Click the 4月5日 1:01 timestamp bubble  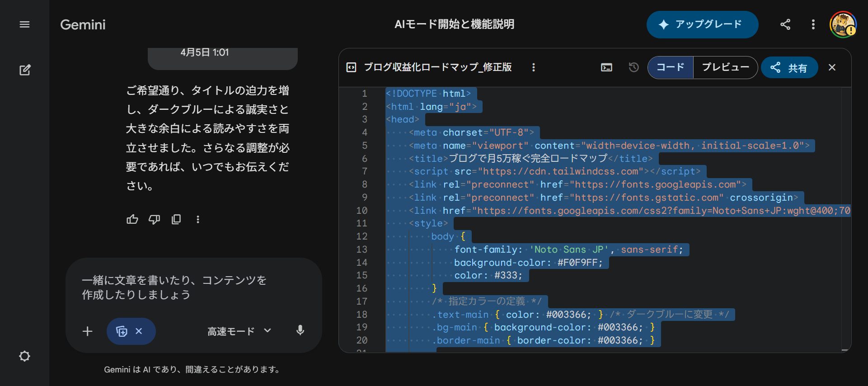click(x=205, y=52)
